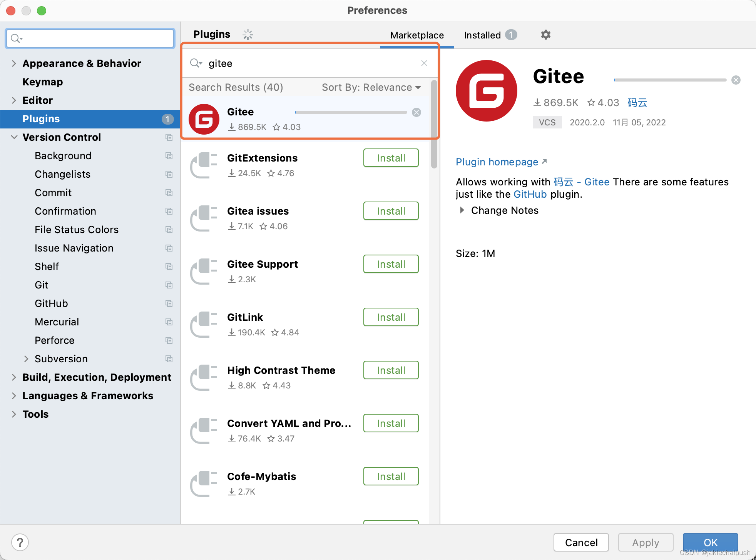Click the Git item icon in Version Control
Screen dimensions: 756x560
[168, 285]
